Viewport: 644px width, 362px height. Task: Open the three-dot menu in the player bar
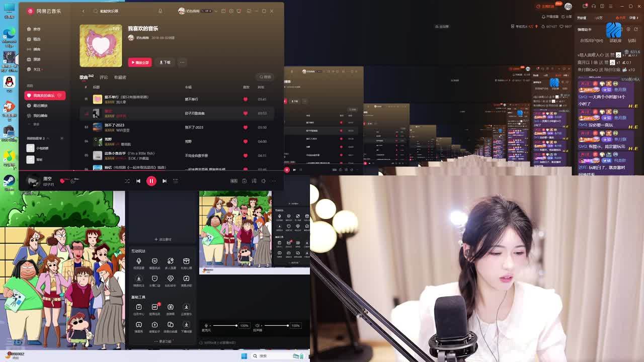pos(274,181)
